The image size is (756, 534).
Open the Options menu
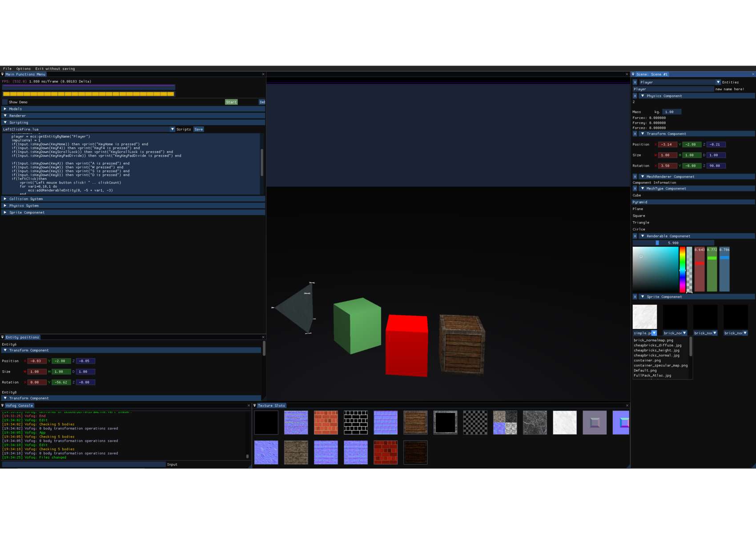point(24,69)
